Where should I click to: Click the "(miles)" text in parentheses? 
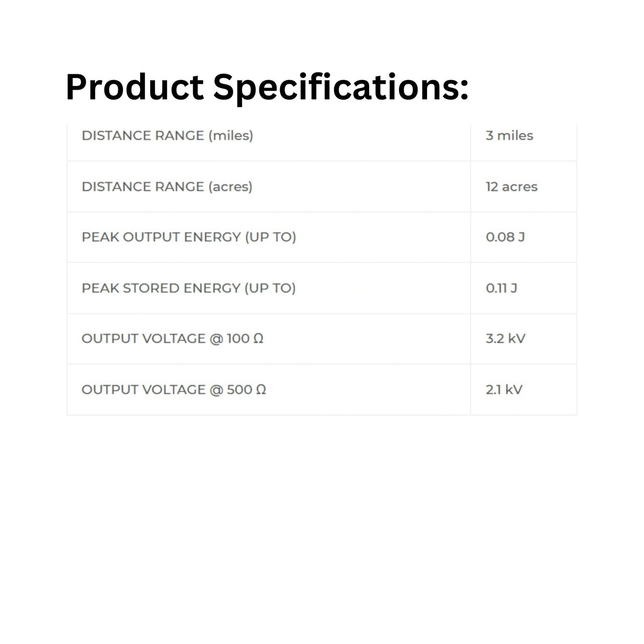coord(231,136)
